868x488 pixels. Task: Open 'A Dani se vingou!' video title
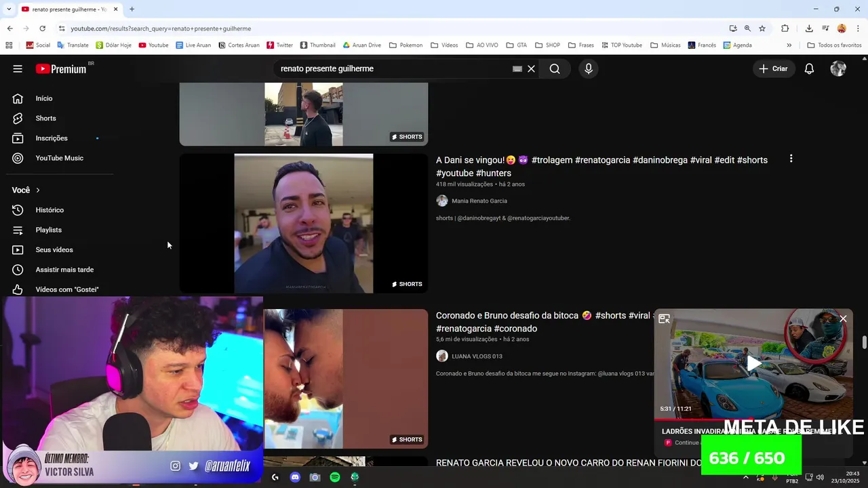(x=601, y=167)
